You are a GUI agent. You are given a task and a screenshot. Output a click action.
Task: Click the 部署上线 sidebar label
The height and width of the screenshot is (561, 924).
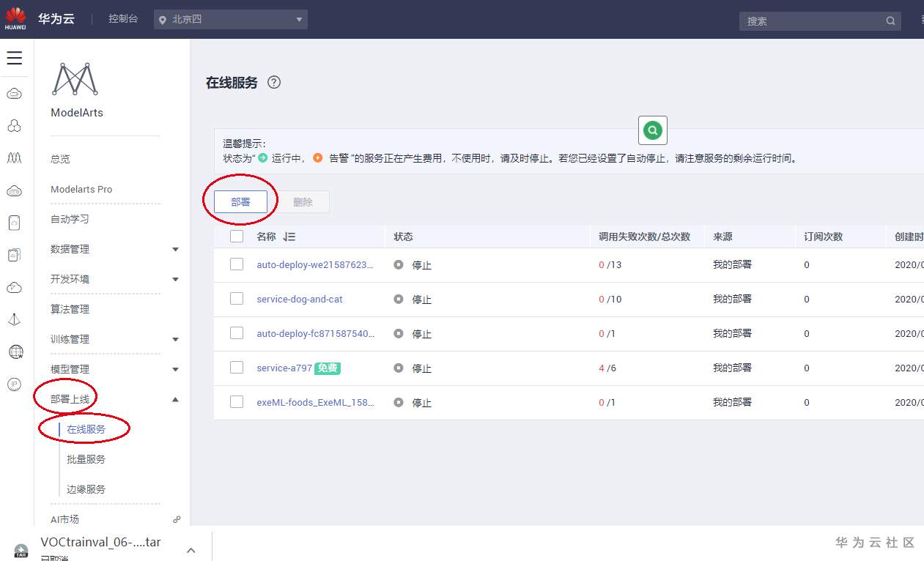pyautogui.click(x=70, y=399)
